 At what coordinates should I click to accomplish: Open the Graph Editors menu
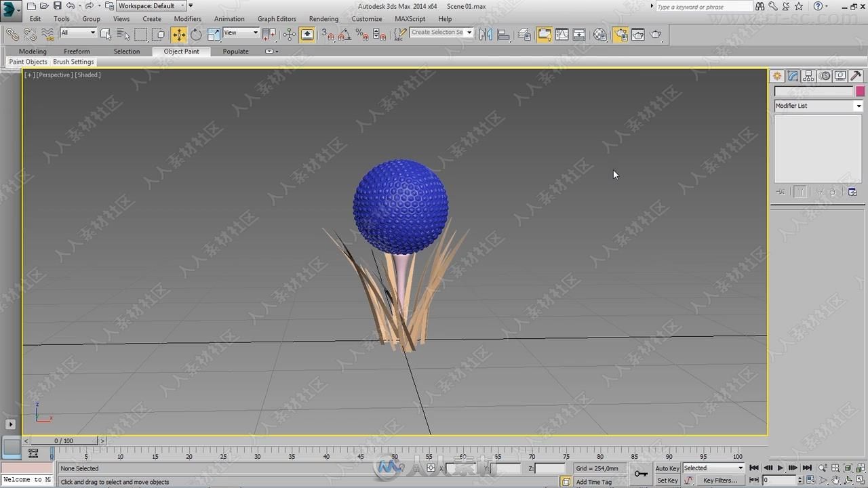(x=277, y=19)
